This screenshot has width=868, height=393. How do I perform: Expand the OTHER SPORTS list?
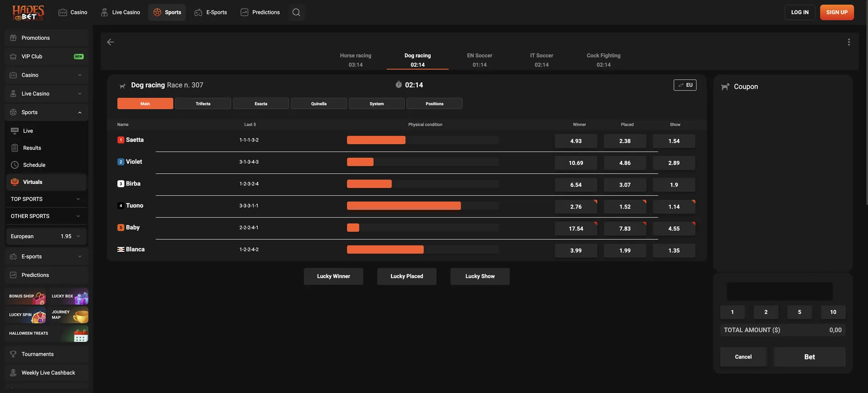pos(46,216)
